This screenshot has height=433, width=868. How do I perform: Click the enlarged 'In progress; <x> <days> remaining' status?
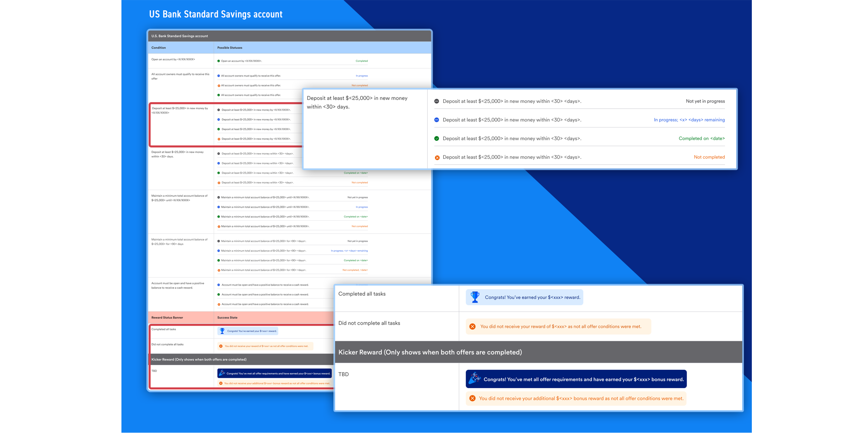(689, 120)
